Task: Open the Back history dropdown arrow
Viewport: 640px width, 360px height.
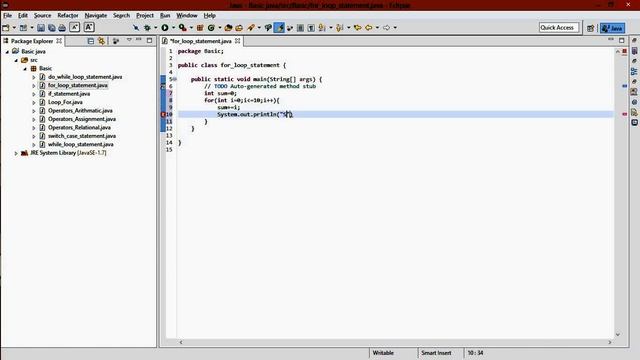Action: tap(377, 28)
